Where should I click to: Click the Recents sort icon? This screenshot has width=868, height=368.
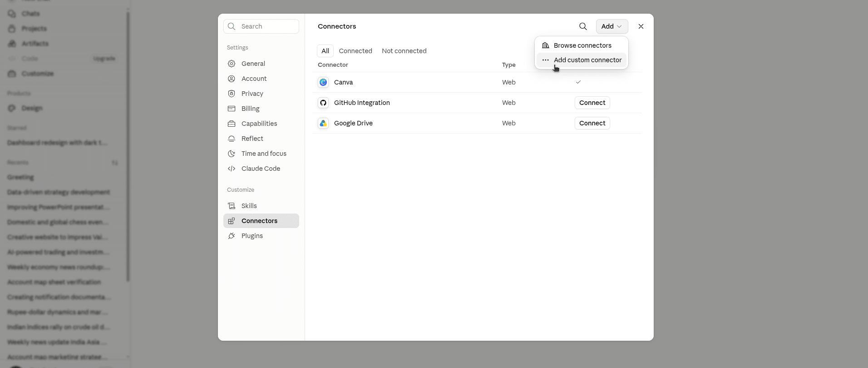click(115, 163)
